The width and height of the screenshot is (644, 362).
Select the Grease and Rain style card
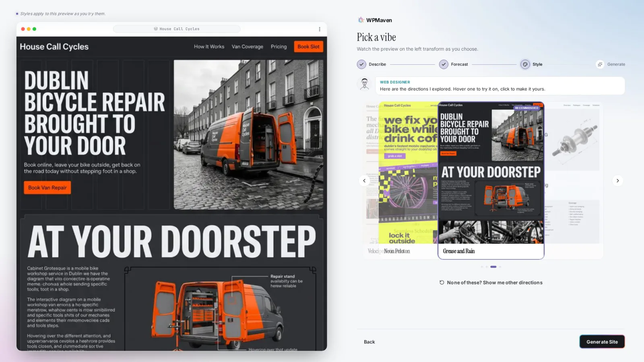(491, 180)
